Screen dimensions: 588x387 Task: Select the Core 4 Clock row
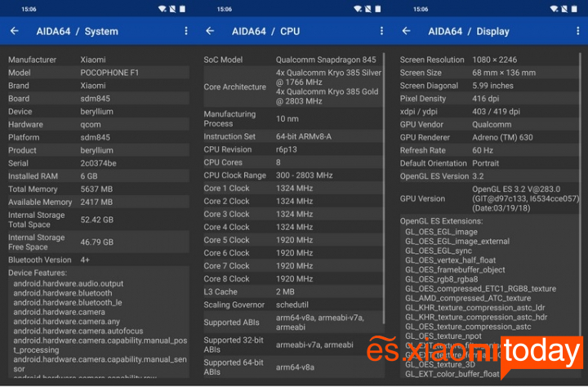293,227
